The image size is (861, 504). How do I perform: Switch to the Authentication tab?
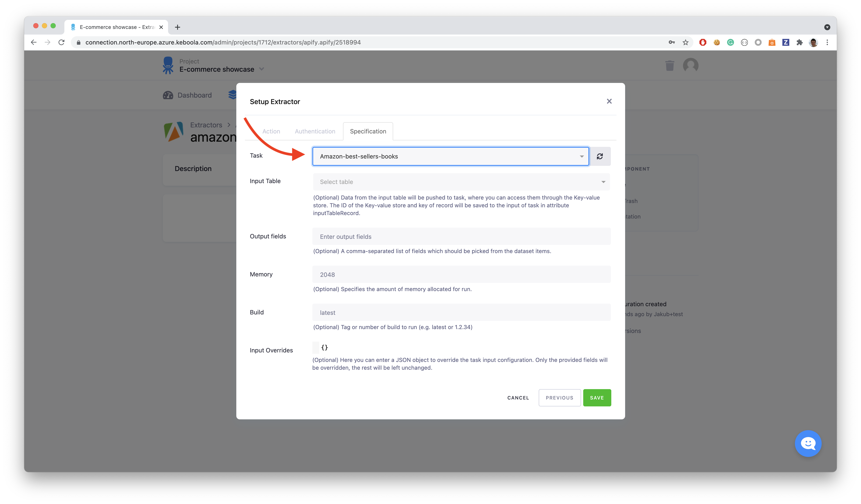[x=315, y=132]
